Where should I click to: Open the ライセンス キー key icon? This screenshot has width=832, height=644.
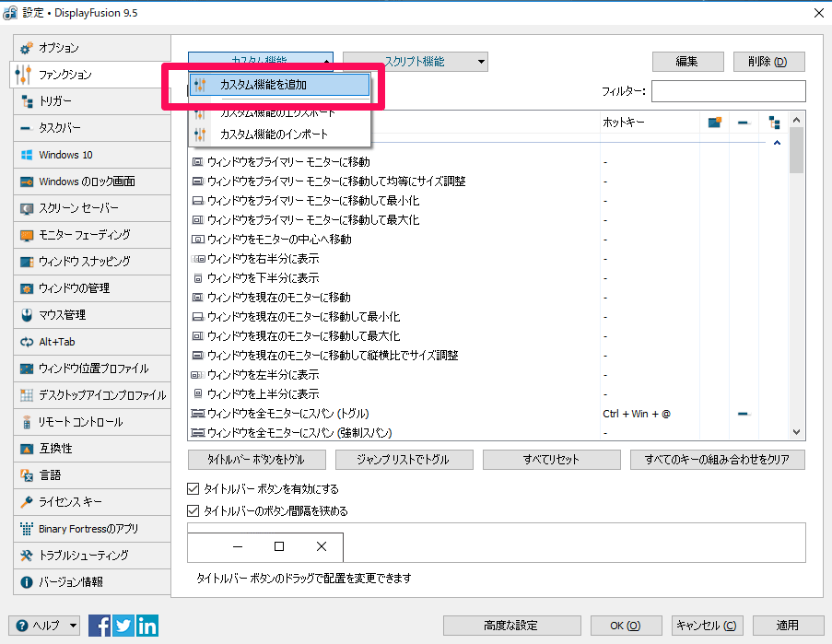point(27,502)
